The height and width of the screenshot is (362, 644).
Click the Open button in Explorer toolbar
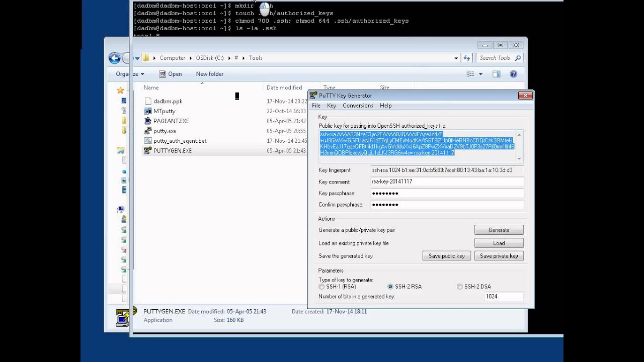pos(171,74)
